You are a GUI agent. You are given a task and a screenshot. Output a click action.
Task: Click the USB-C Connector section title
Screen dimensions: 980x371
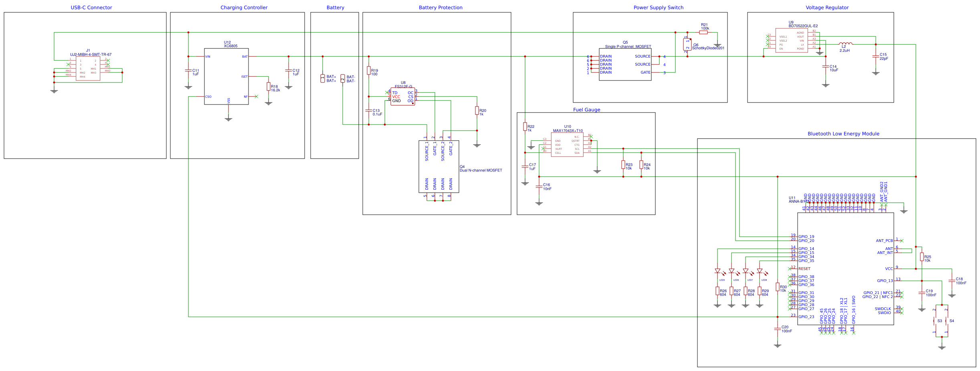(x=91, y=7)
